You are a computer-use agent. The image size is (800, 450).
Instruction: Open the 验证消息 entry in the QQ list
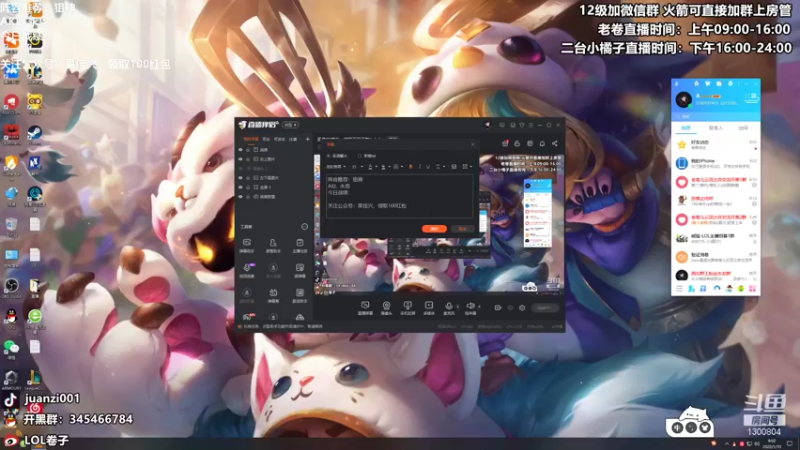click(x=715, y=257)
